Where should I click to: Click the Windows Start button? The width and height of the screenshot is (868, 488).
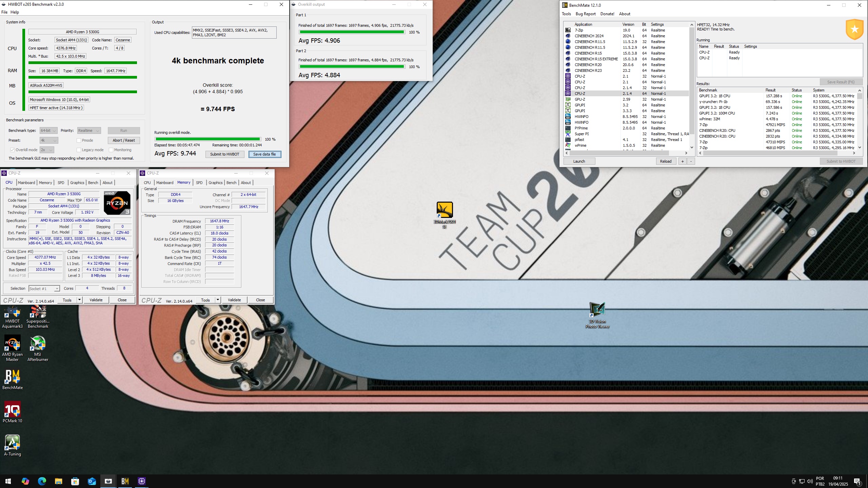(8, 481)
